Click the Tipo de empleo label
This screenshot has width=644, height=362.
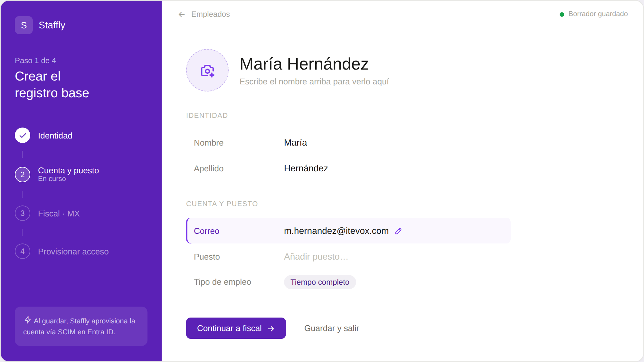[x=223, y=282]
